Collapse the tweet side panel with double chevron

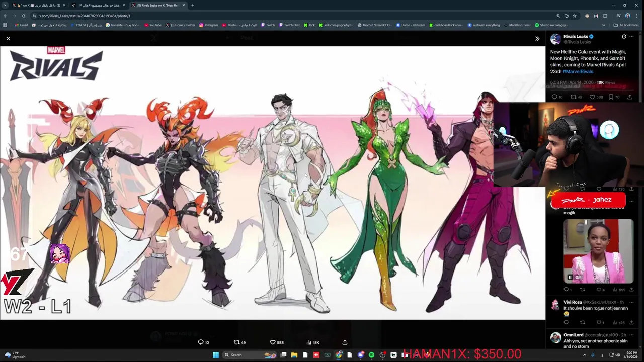pos(537,39)
